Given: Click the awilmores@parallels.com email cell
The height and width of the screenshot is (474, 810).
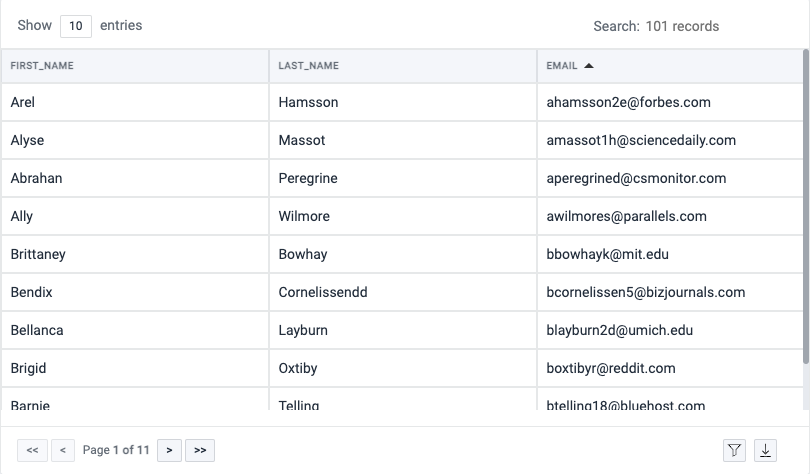Looking at the screenshot, I should [x=626, y=216].
